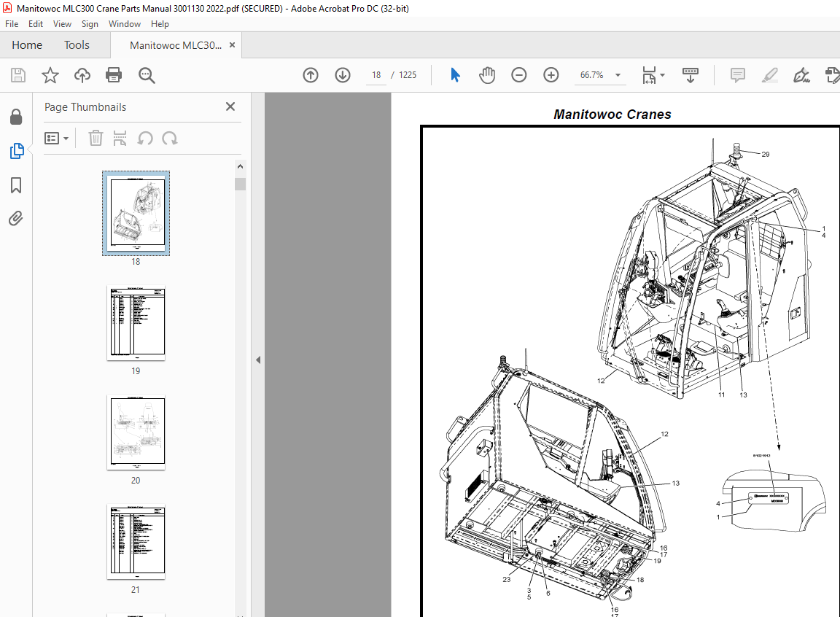Close the Page Thumbnails panel

[230, 106]
